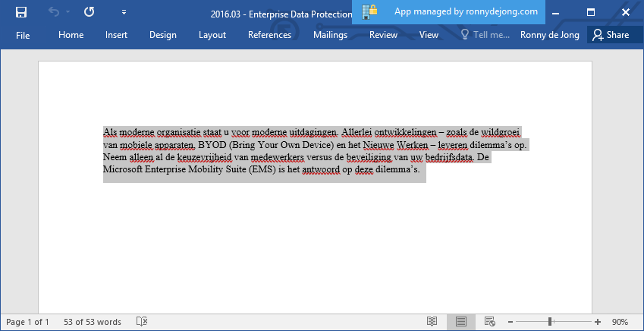The height and width of the screenshot is (331, 644).
Task: Switch to the References tab
Action: click(269, 35)
